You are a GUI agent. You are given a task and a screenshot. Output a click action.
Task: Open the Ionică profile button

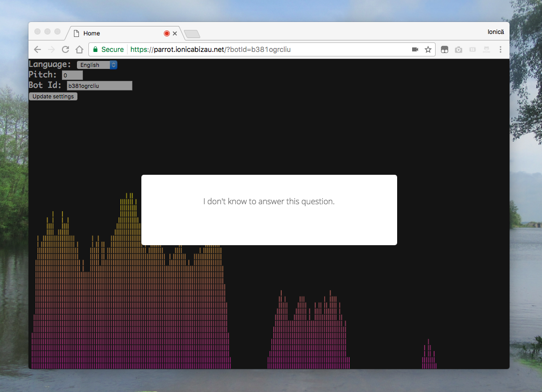pyautogui.click(x=496, y=32)
